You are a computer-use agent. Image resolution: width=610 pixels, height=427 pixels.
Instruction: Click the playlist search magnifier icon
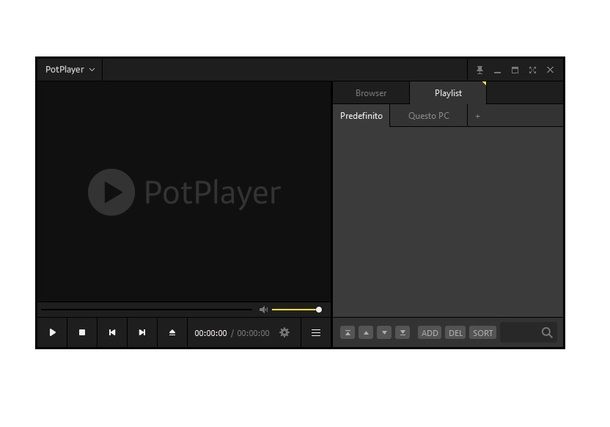tap(547, 333)
